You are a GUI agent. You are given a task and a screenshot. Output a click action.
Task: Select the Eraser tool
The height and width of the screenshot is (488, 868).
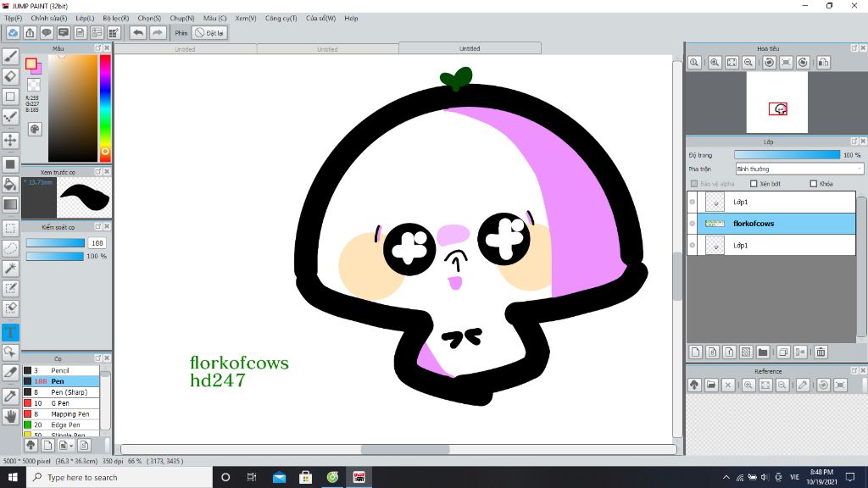click(10, 76)
